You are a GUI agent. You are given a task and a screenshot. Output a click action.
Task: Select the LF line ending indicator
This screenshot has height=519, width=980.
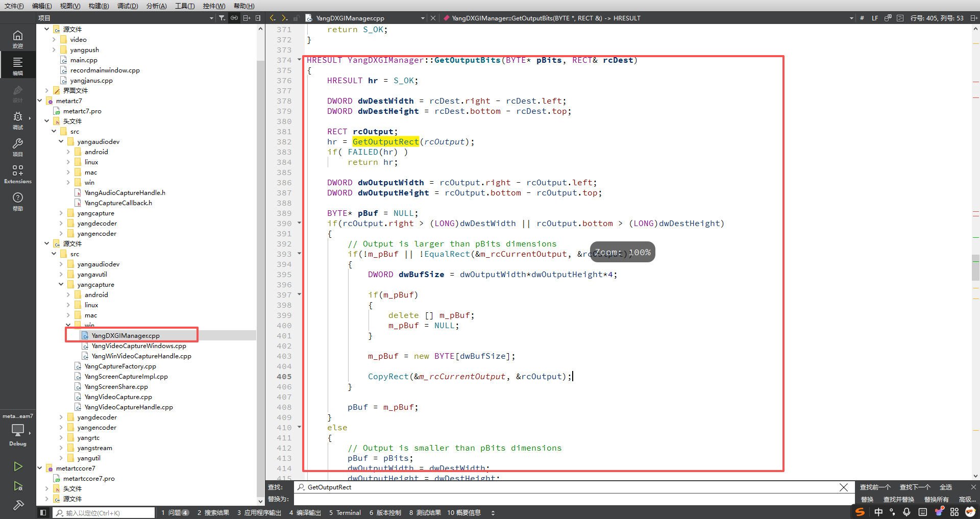875,18
